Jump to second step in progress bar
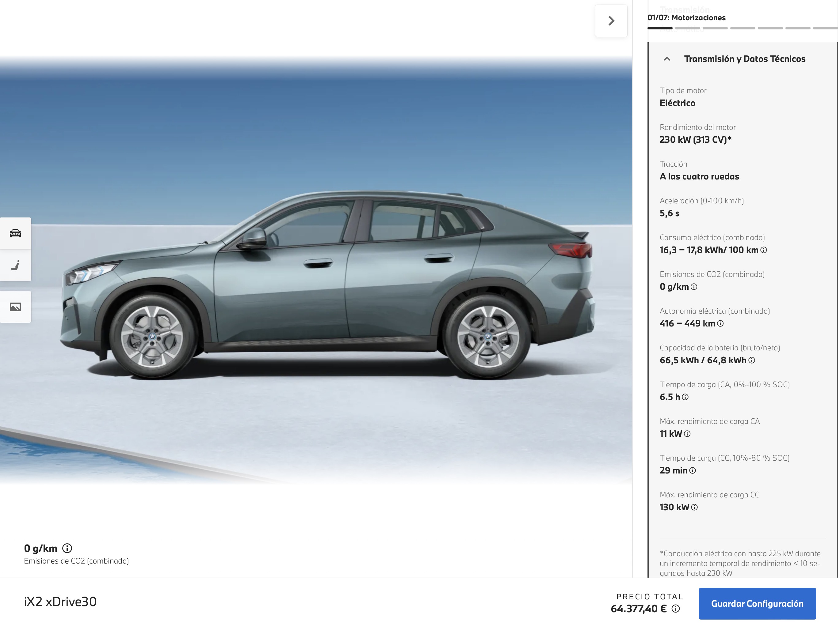This screenshot has width=840, height=626. [687, 28]
